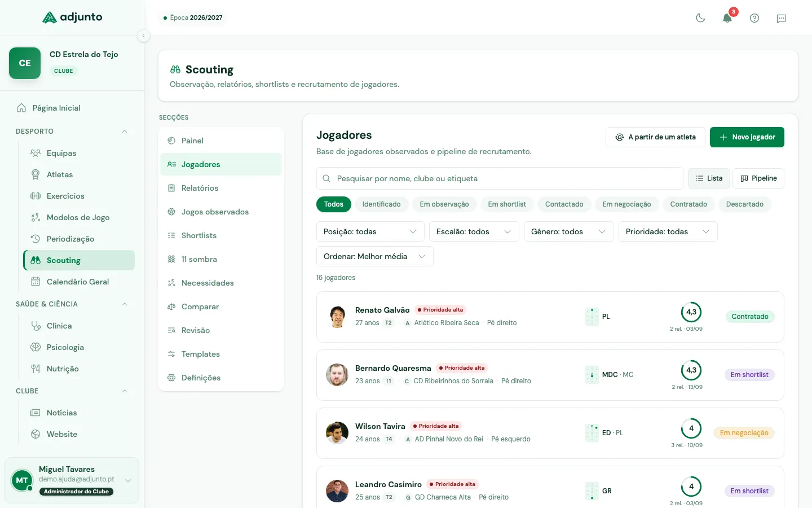Click Novo jogador button

pyautogui.click(x=747, y=137)
